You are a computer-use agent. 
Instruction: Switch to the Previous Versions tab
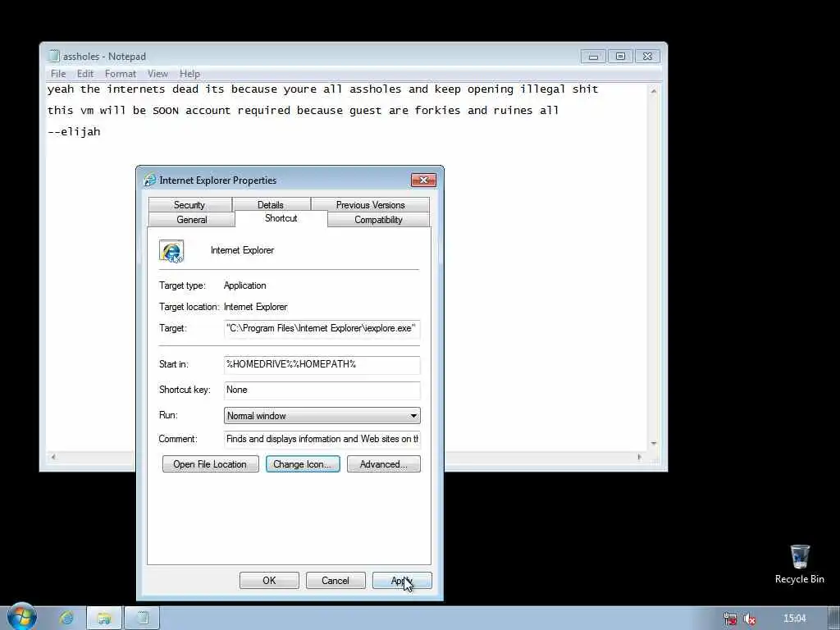pos(370,204)
